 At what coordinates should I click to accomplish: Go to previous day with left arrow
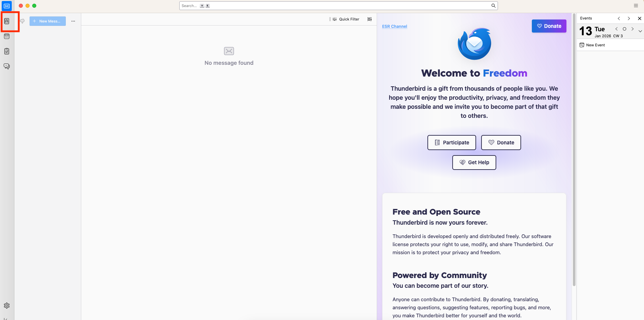point(616,29)
